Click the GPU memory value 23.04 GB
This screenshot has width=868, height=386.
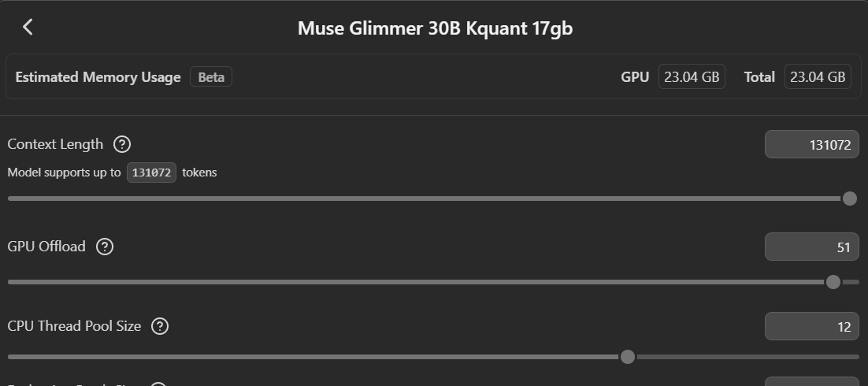[x=692, y=77]
